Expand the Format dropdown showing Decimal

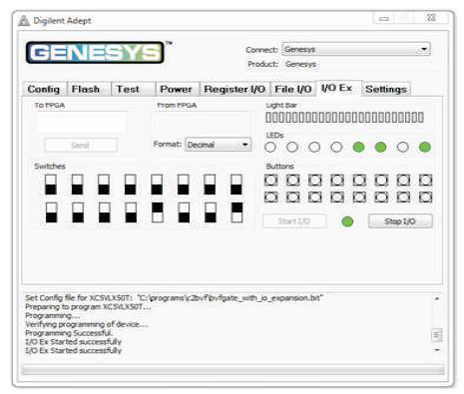(218, 145)
